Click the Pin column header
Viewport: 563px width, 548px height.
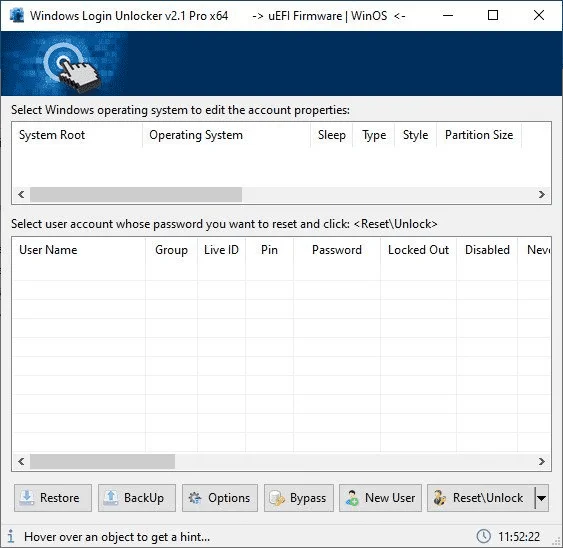(x=269, y=250)
